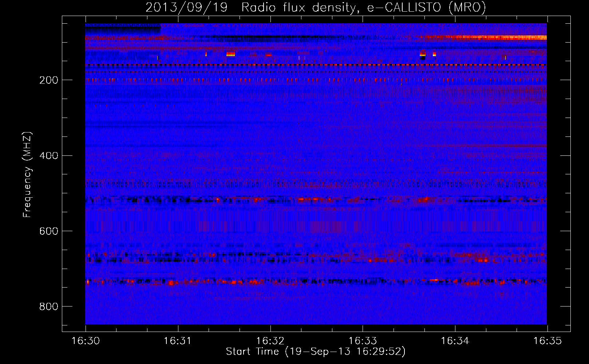Viewport: 589px width, 364px height.
Task: Click the 400 frequency tick label
Action: coord(49,156)
